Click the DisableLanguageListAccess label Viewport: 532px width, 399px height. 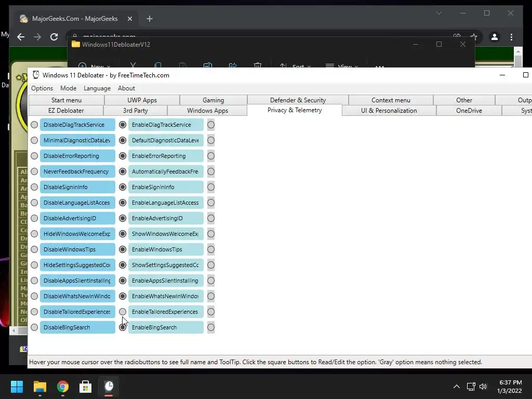[77, 203]
